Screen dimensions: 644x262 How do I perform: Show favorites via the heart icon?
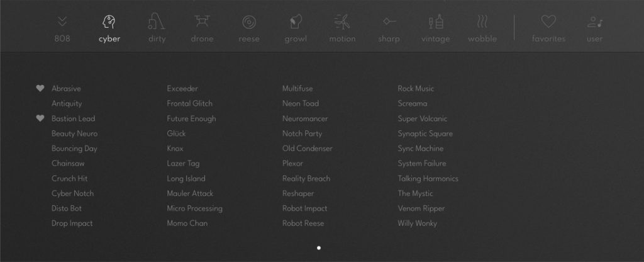[548, 21]
